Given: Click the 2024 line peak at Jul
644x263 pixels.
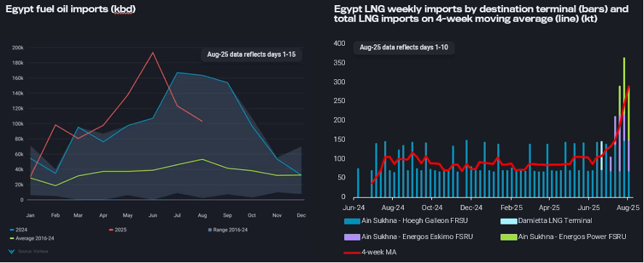Looking at the screenshot, I should (177, 73).
